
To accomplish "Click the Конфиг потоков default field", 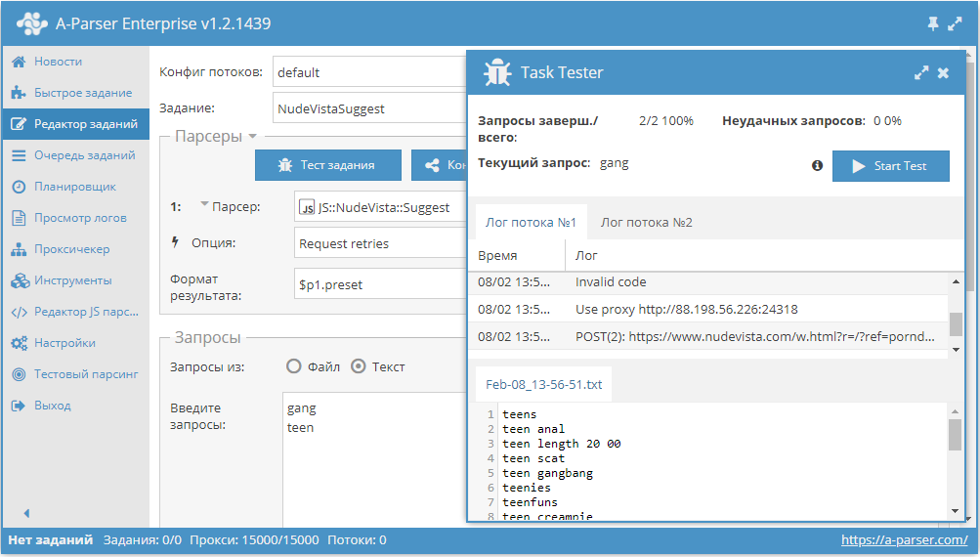I will [369, 72].
